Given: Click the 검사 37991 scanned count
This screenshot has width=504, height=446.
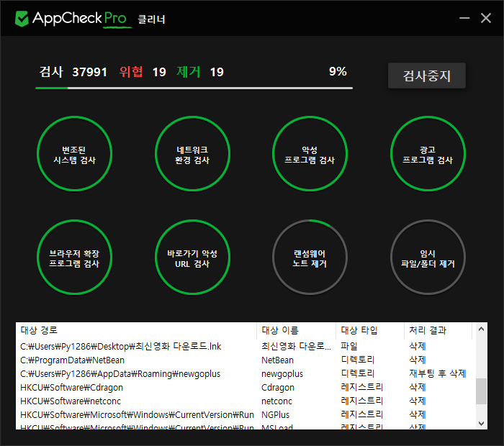Looking at the screenshot, I should 73,72.
